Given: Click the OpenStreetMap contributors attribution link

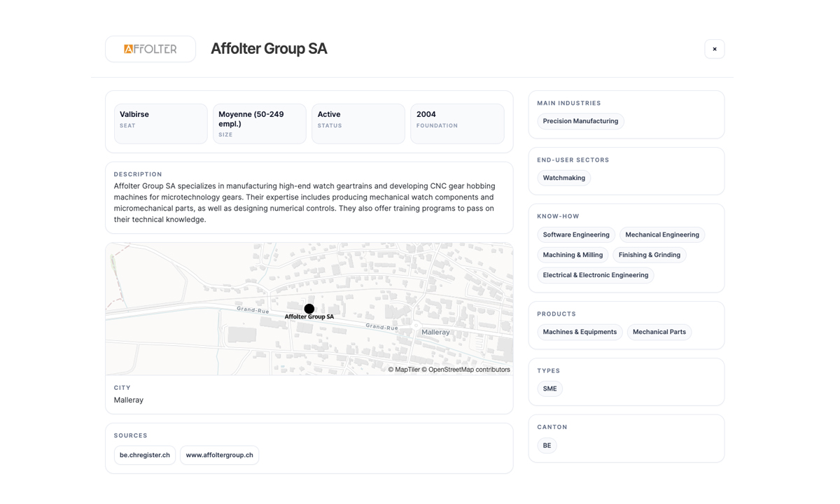Looking at the screenshot, I should [465, 370].
